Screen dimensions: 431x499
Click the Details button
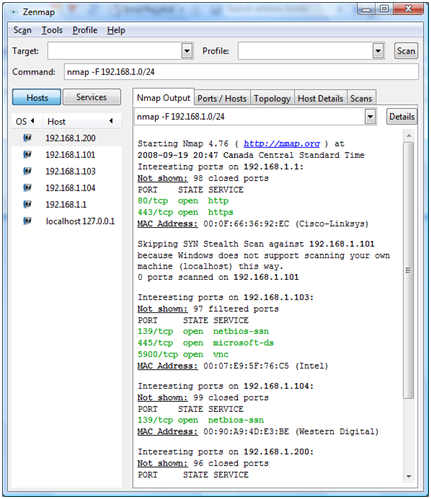click(402, 117)
